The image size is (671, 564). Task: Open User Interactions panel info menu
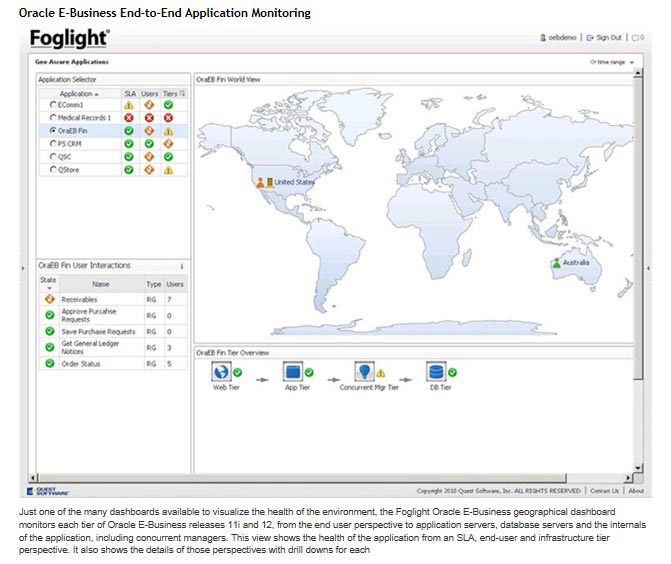coord(182,266)
